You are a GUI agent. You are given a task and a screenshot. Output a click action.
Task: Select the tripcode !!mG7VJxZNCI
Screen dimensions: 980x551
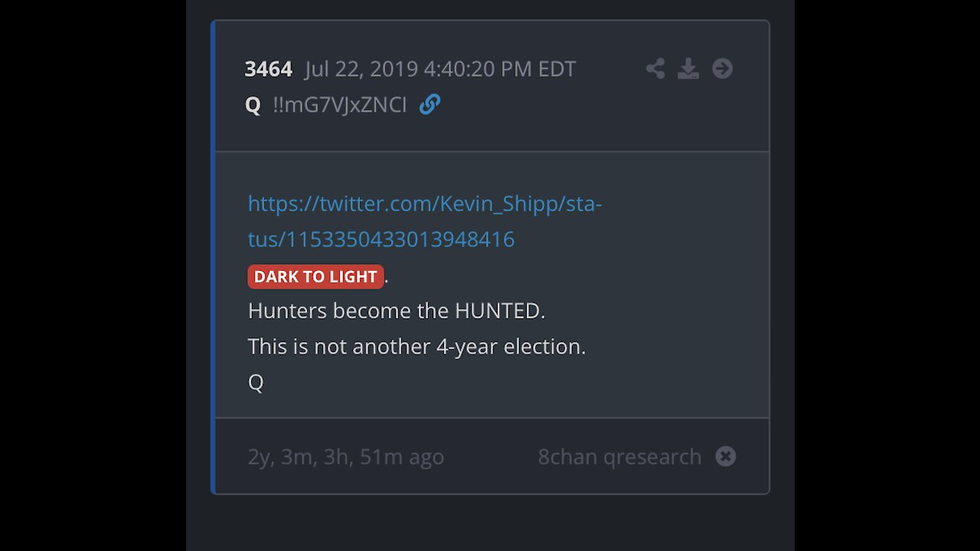340,105
